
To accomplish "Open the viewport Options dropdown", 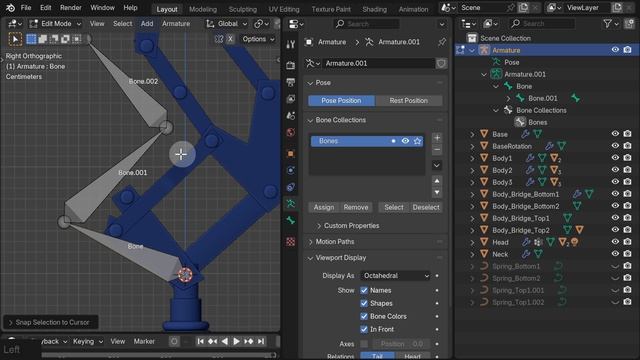I will [258, 39].
